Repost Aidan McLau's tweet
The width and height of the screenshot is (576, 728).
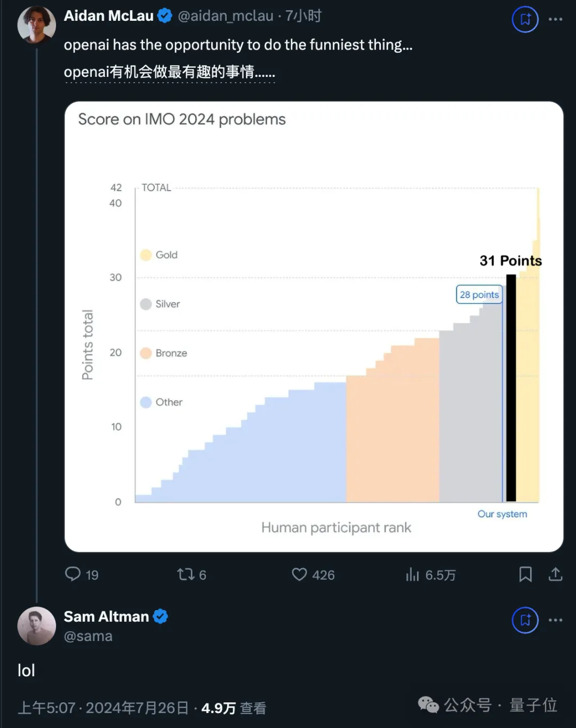click(x=186, y=574)
